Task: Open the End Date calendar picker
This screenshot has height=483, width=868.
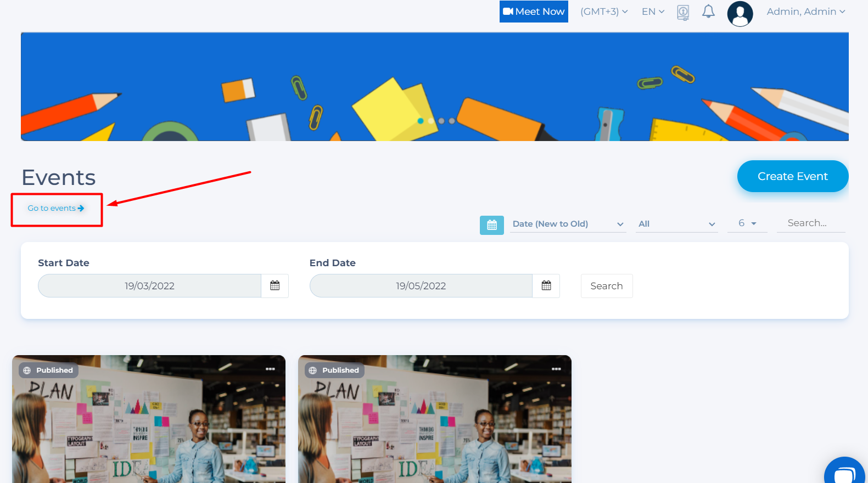Action: (x=546, y=285)
